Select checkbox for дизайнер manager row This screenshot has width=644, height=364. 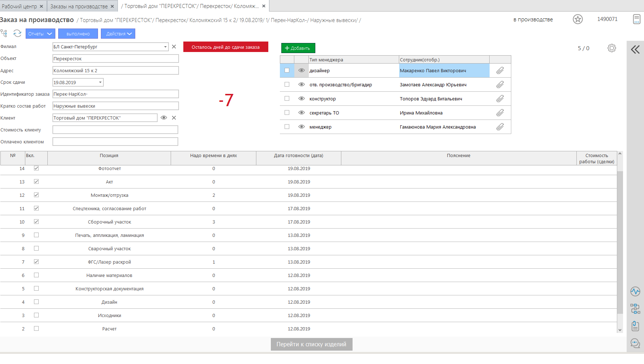tap(287, 70)
